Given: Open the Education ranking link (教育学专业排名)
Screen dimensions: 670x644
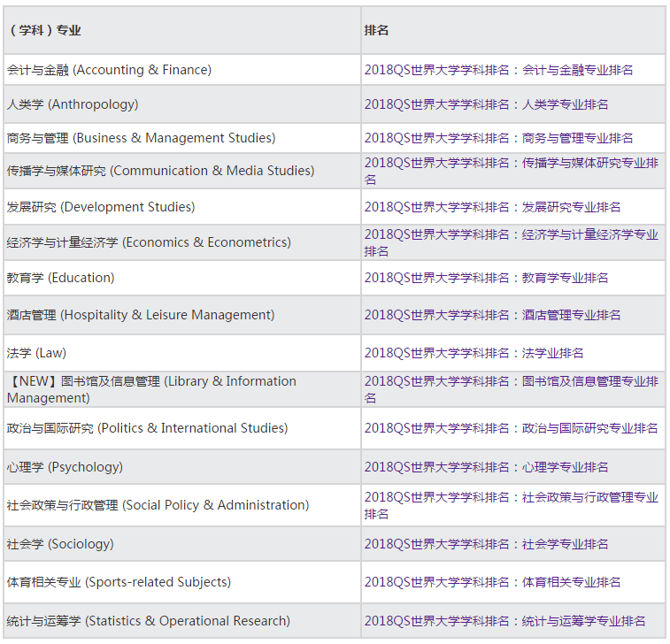Looking at the screenshot, I should pos(486,278).
